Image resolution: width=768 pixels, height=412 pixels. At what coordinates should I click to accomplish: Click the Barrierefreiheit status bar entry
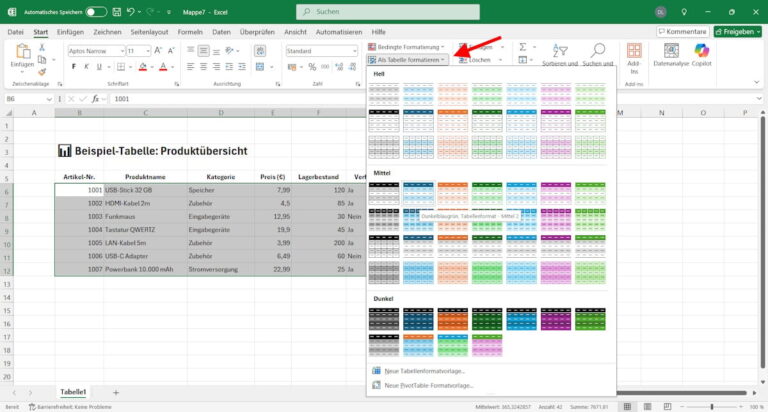(70, 407)
